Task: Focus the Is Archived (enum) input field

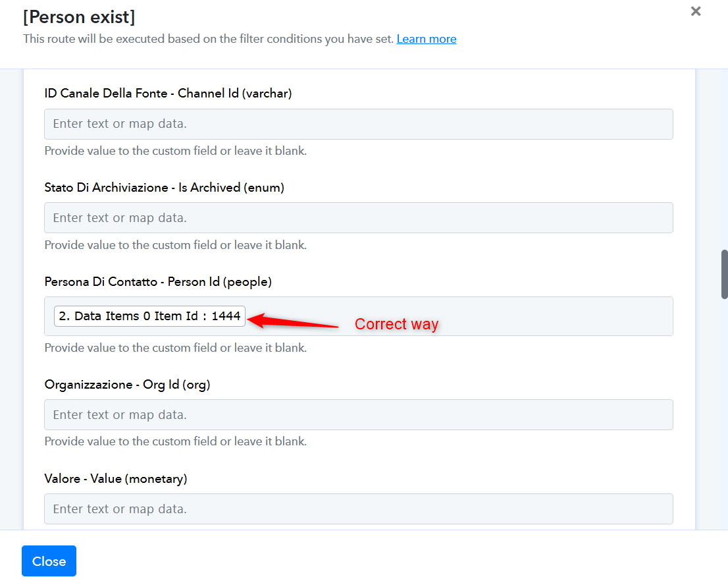Action: click(358, 217)
